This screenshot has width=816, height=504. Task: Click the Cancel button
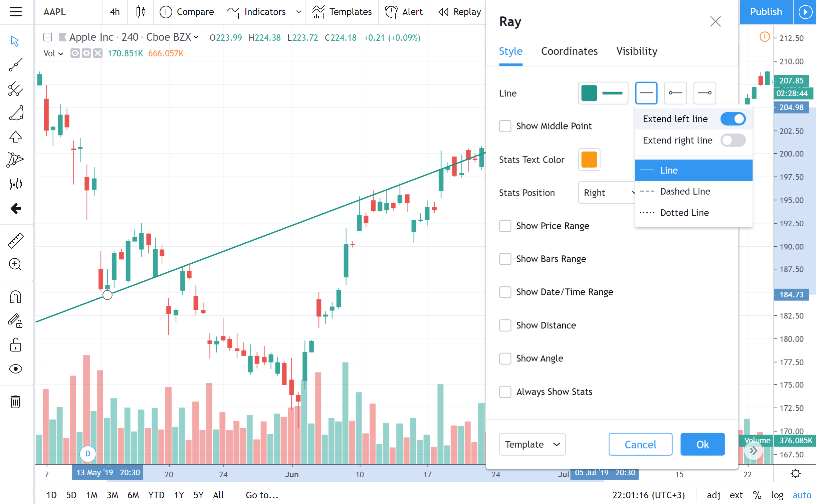click(x=640, y=444)
